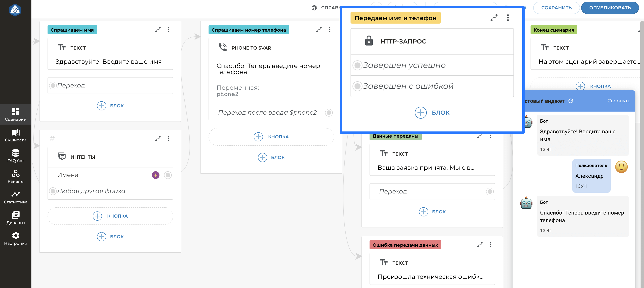
Task: Collapse test widget via Свернуть
Action: [619, 101]
